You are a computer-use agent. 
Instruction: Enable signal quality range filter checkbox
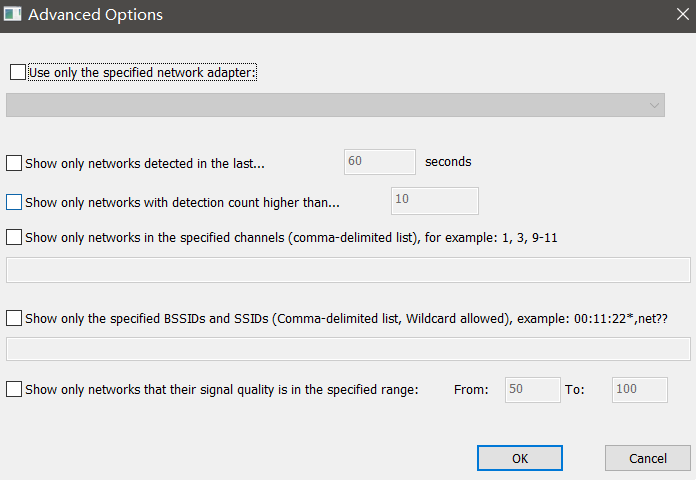click(14, 389)
